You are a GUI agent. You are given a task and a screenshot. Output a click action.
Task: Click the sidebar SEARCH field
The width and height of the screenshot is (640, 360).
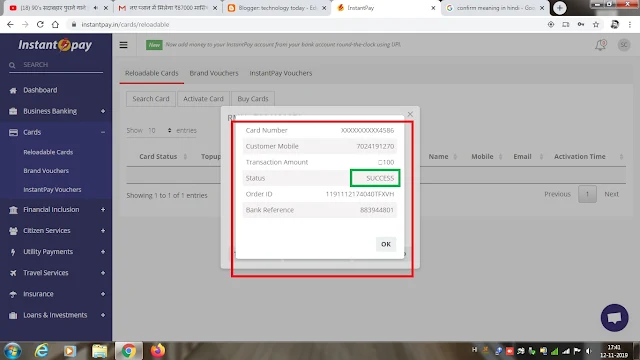pos(56,65)
